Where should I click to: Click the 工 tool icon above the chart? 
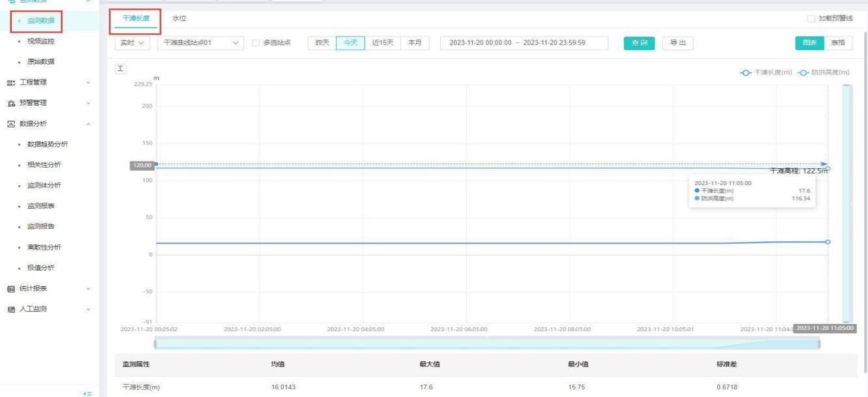point(120,68)
